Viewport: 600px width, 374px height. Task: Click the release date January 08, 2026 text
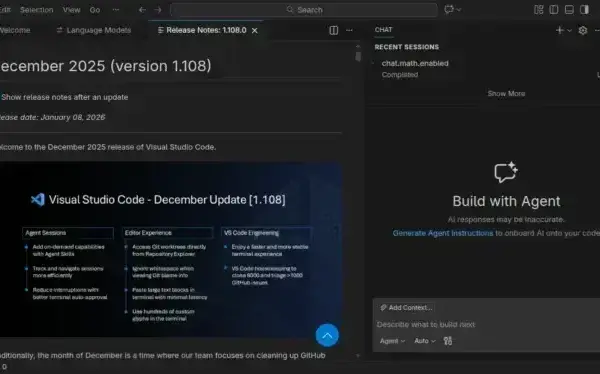tap(52, 118)
